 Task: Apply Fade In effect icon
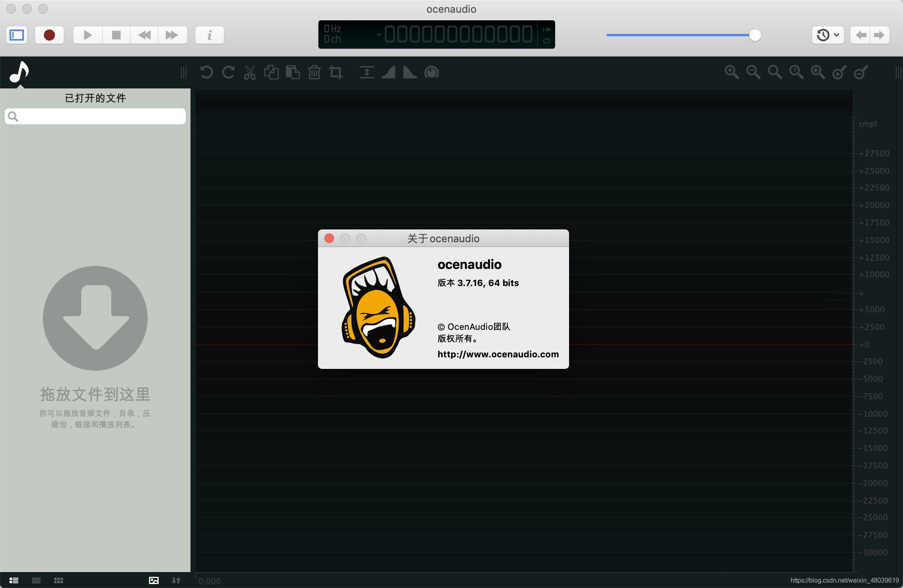point(389,73)
